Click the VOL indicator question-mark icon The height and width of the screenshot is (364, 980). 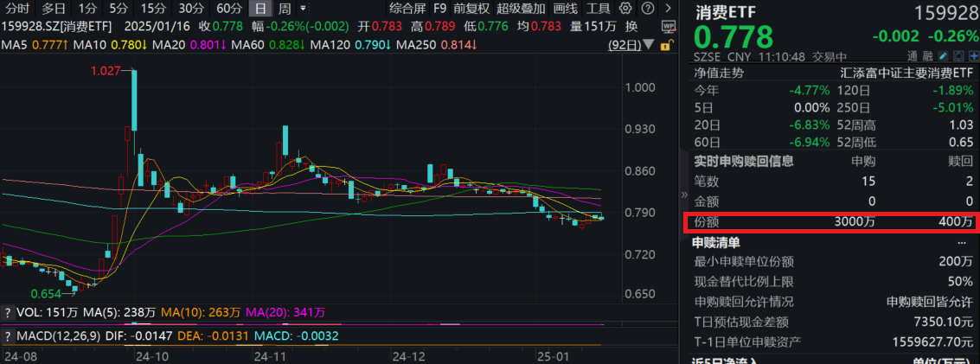[7, 312]
